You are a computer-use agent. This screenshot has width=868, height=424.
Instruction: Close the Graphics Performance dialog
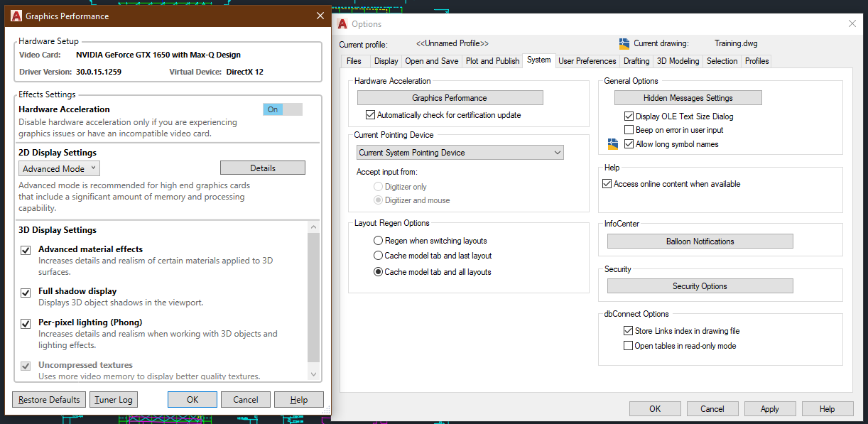coord(320,16)
